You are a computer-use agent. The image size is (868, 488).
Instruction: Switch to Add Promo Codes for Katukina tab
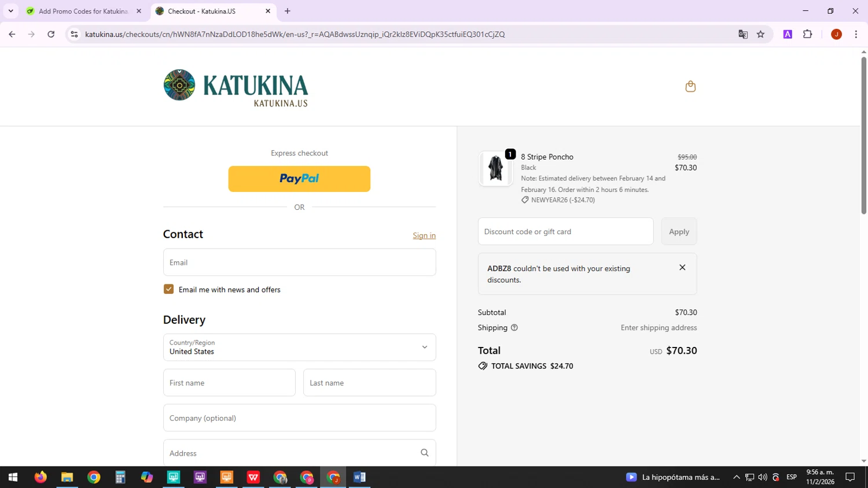pyautogui.click(x=84, y=11)
